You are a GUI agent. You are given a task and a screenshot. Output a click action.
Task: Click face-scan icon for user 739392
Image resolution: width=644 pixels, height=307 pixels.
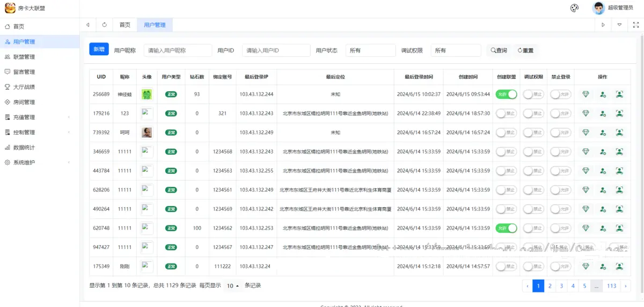point(619,133)
